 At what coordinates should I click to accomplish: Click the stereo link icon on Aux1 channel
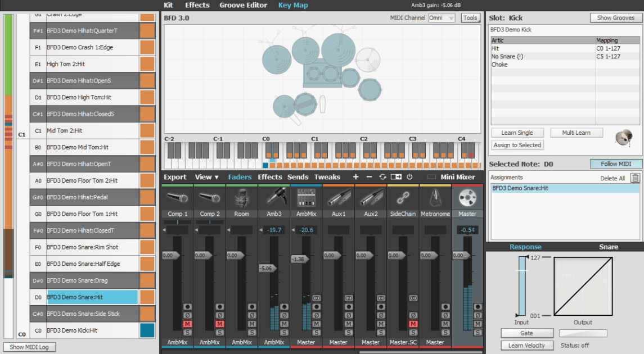point(349,298)
